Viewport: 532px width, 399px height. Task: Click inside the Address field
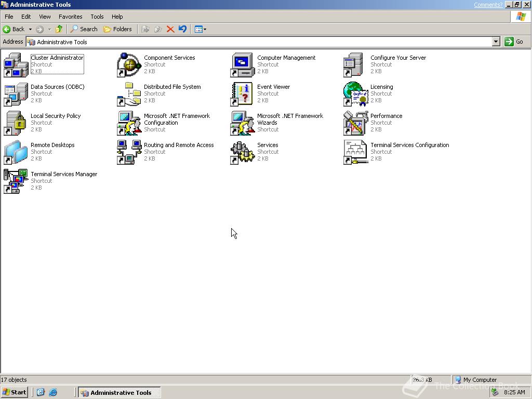(x=259, y=42)
